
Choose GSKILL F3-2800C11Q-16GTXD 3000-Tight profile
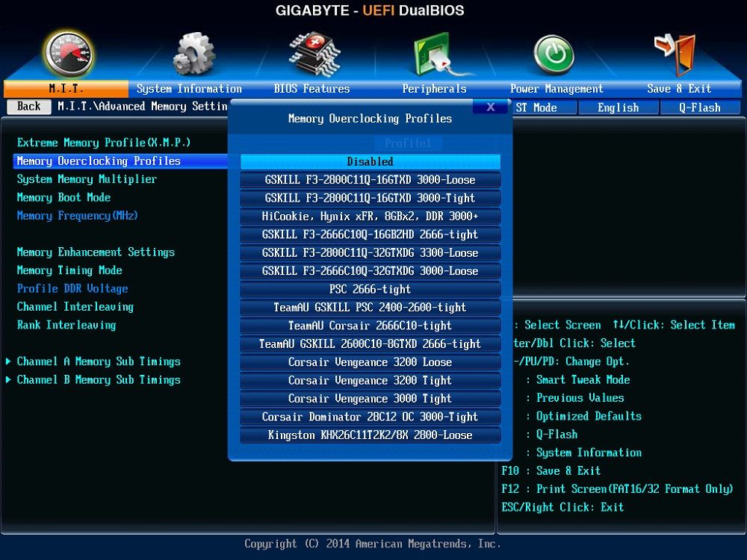[371, 198]
